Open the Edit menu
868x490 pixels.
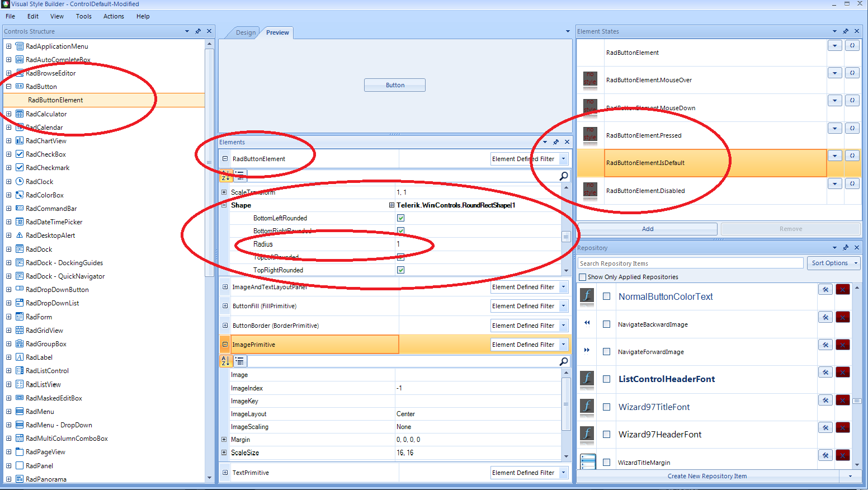coord(33,16)
